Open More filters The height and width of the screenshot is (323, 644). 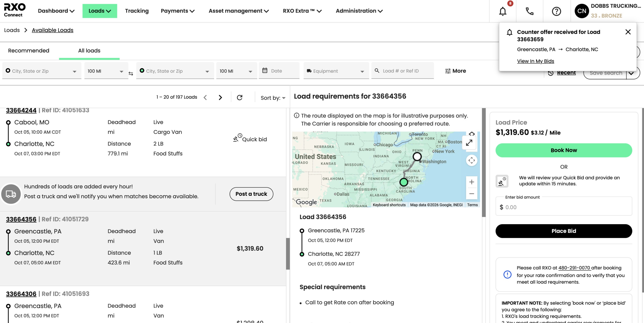(x=455, y=71)
